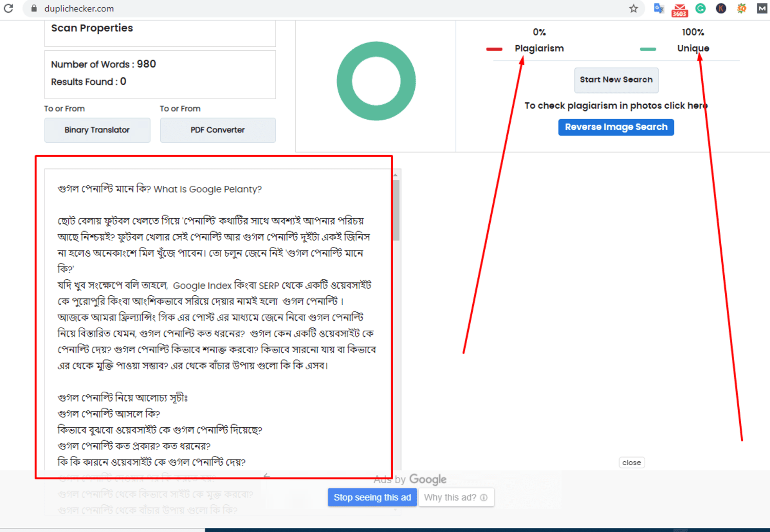Click the scrollbar thumb of text box

click(x=396, y=211)
